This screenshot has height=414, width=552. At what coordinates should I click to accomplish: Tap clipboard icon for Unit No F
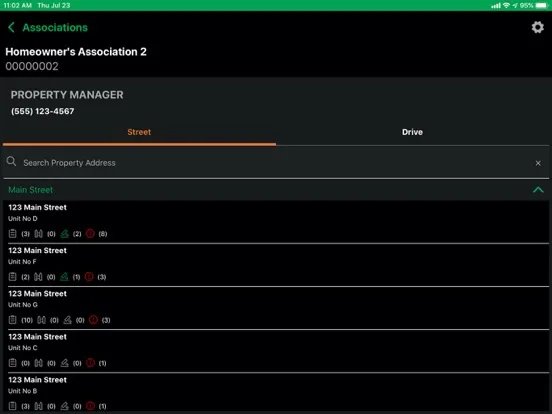pos(12,277)
